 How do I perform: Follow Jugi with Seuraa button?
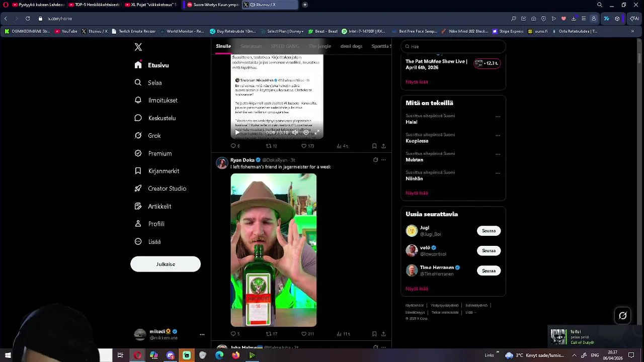pos(489,231)
